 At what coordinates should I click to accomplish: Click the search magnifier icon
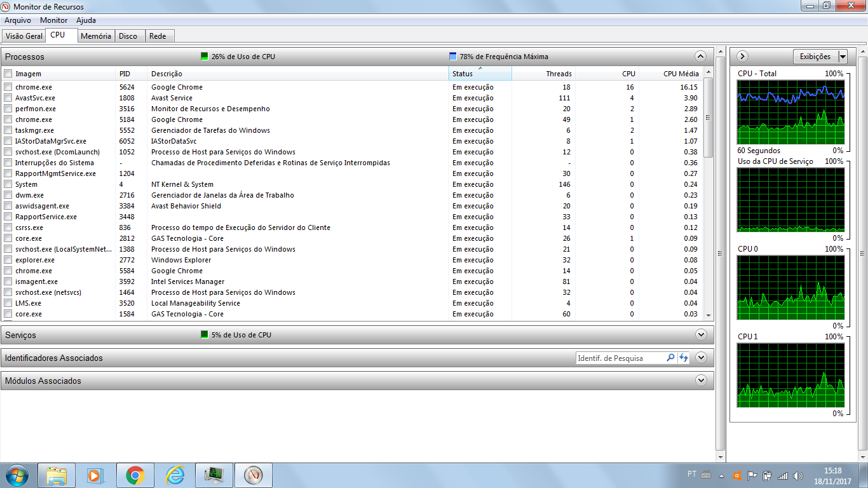[670, 358]
